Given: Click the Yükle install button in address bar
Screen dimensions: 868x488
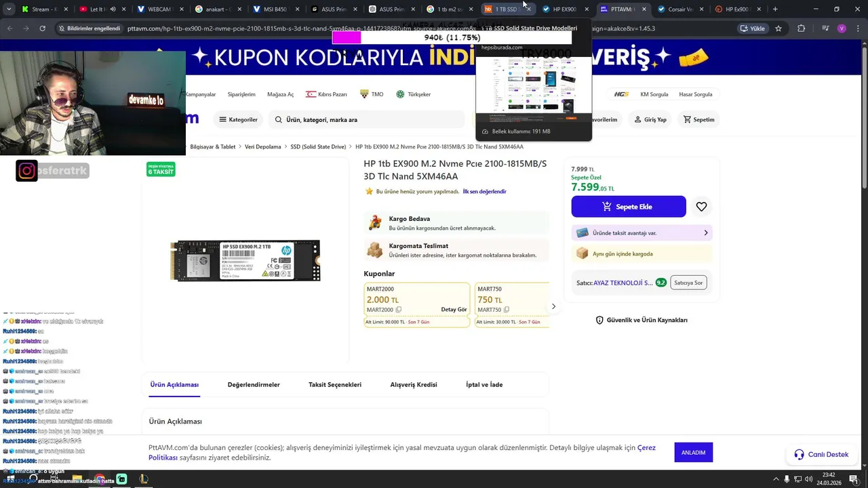Looking at the screenshot, I should [753, 28].
